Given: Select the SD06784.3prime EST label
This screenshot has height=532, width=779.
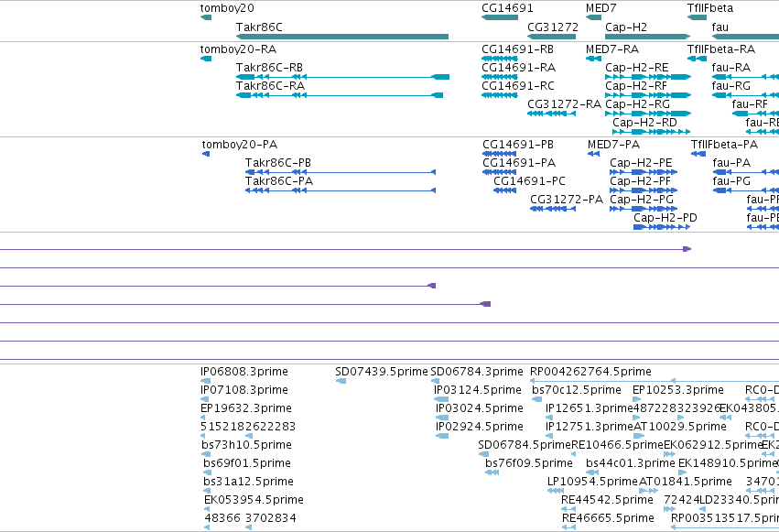Looking at the screenshot, I should click(477, 372).
